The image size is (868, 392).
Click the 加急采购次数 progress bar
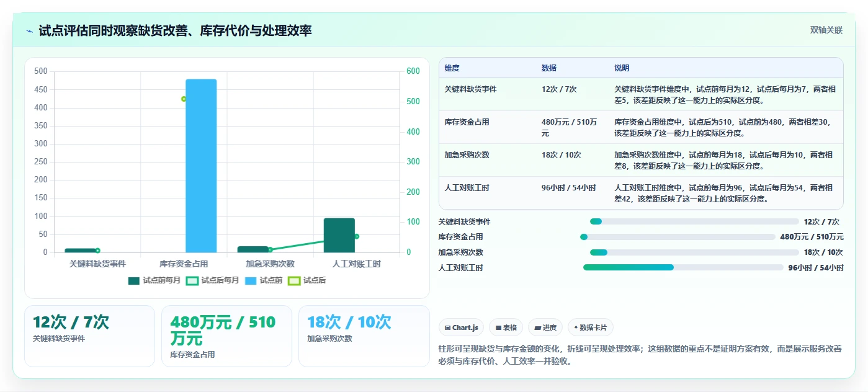694,252
